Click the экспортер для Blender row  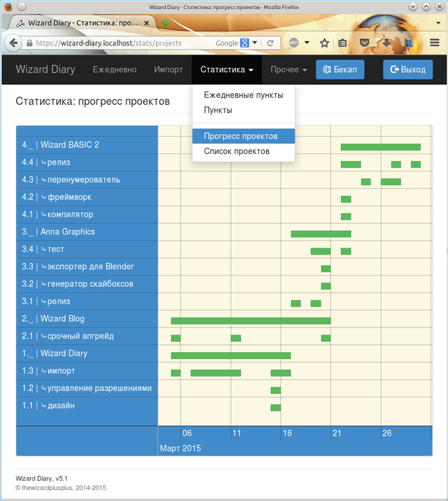[87, 267]
